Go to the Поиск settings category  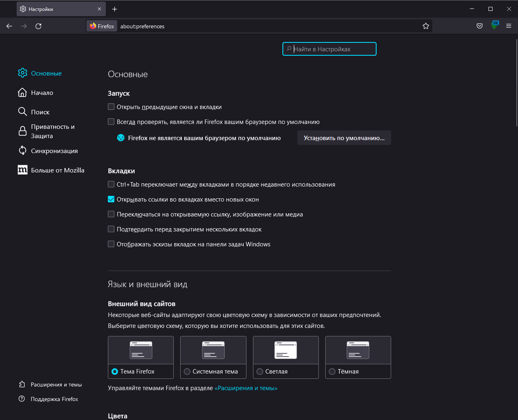tap(40, 112)
